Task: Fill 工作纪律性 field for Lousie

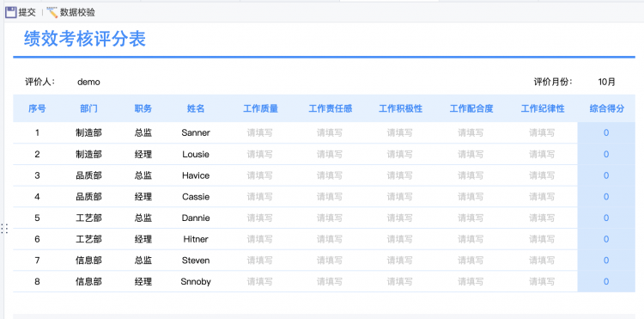Action: [542, 154]
